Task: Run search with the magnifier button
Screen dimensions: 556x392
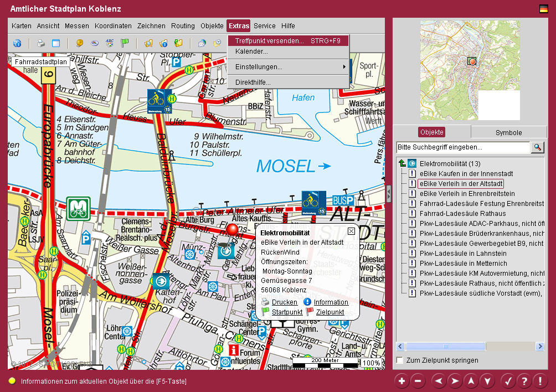Action: point(537,147)
